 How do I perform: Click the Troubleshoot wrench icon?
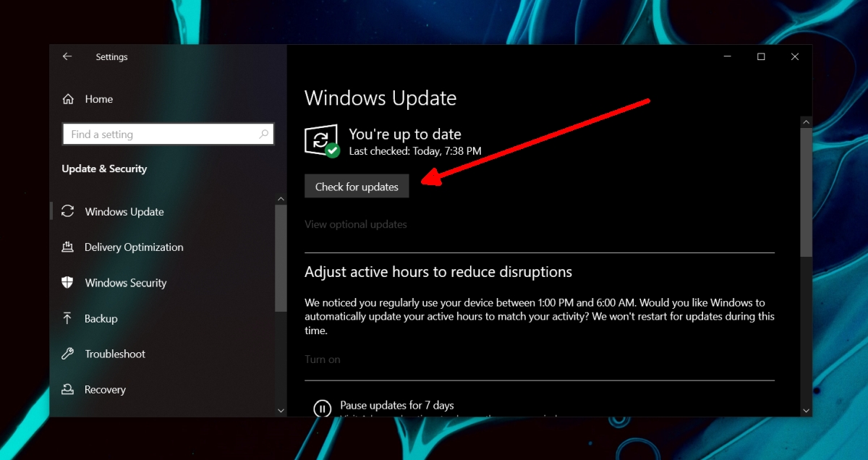click(68, 354)
